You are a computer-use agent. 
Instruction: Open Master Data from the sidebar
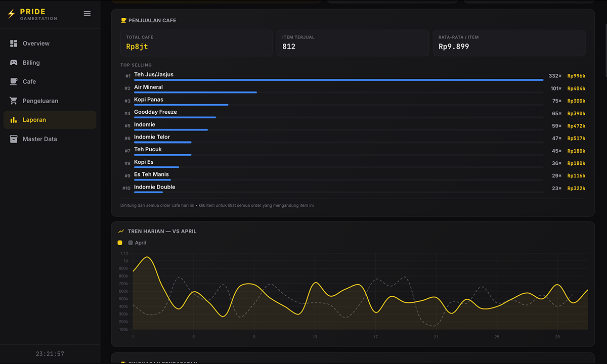tap(50, 139)
